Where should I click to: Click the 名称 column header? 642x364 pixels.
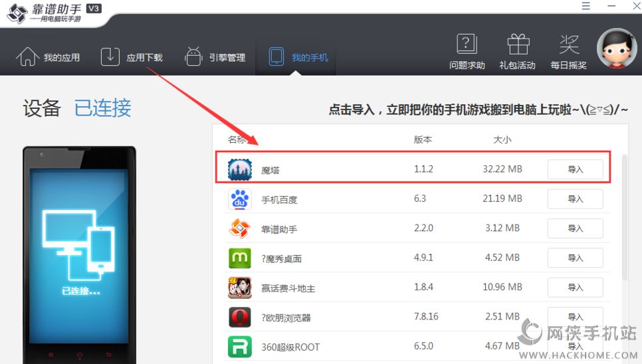tap(237, 139)
